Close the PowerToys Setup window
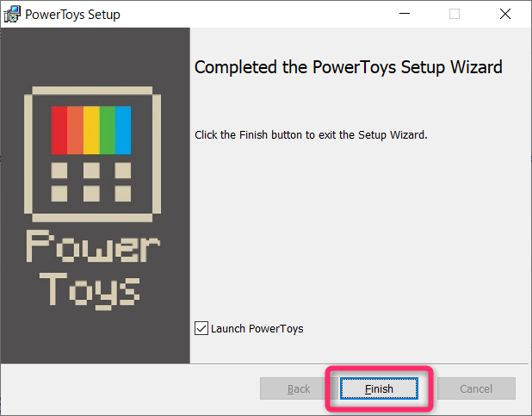This screenshot has height=416, width=532. 505,14
